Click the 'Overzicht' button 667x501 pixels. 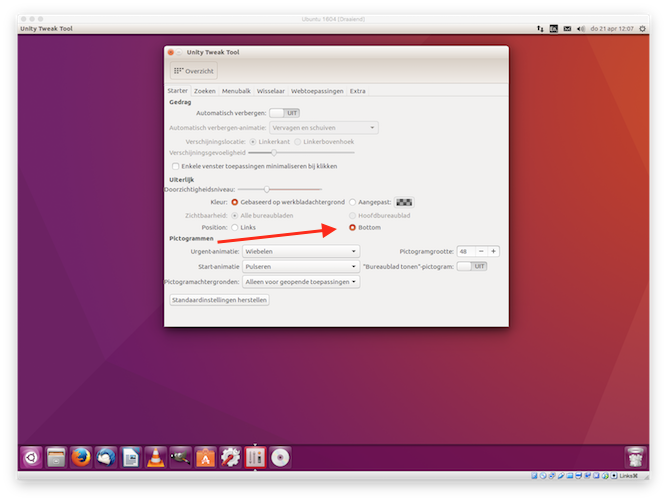click(x=194, y=71)
